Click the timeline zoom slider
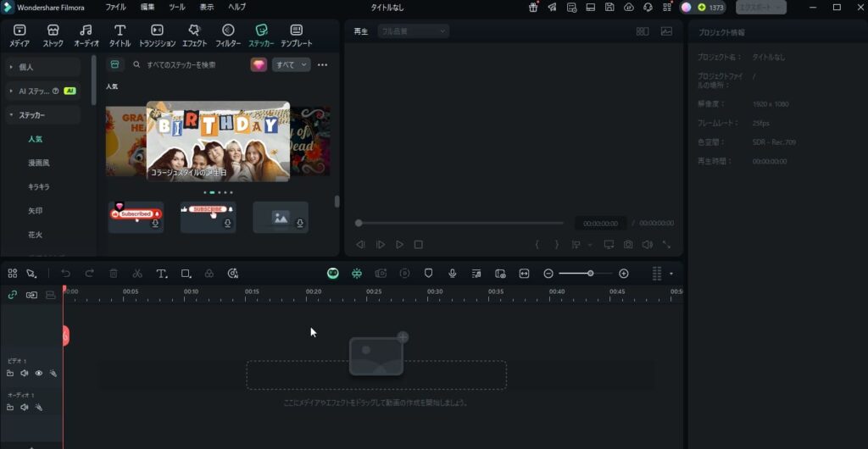The width and height of the screenshot is (868, 449). click(586, 273)
